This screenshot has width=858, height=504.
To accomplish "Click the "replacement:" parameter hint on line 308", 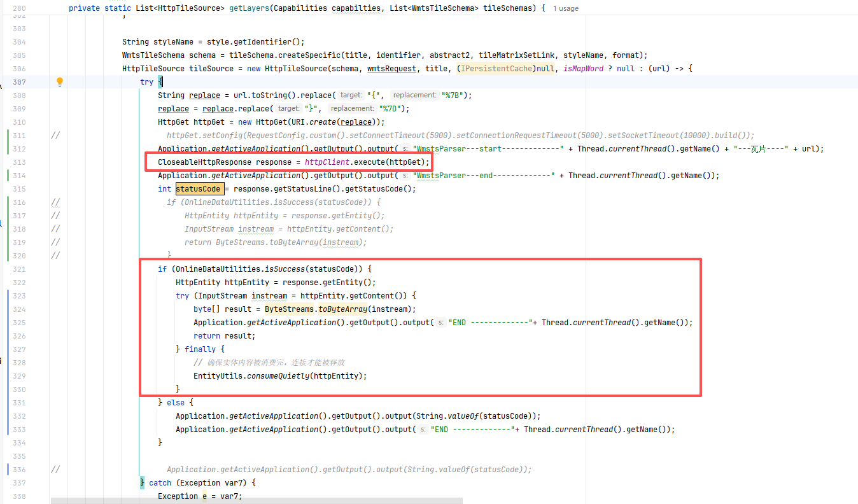I will click(414, 95).
